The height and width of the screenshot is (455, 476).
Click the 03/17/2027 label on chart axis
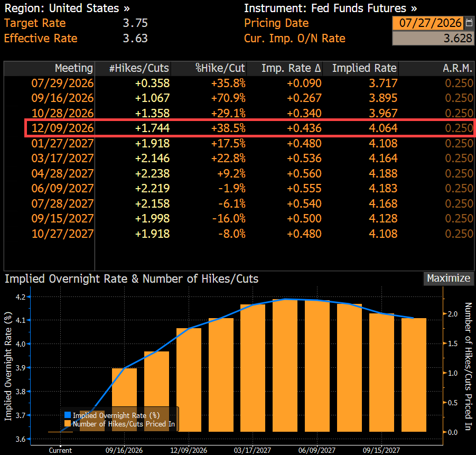tap(253, 450)
